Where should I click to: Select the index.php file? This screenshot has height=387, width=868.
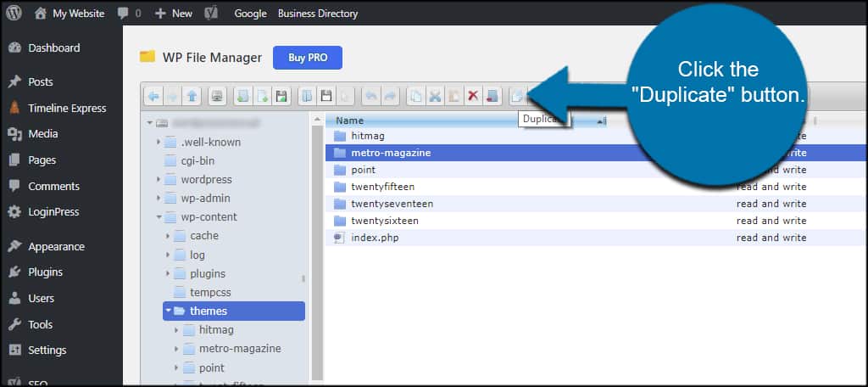click(x=595, y=238)
